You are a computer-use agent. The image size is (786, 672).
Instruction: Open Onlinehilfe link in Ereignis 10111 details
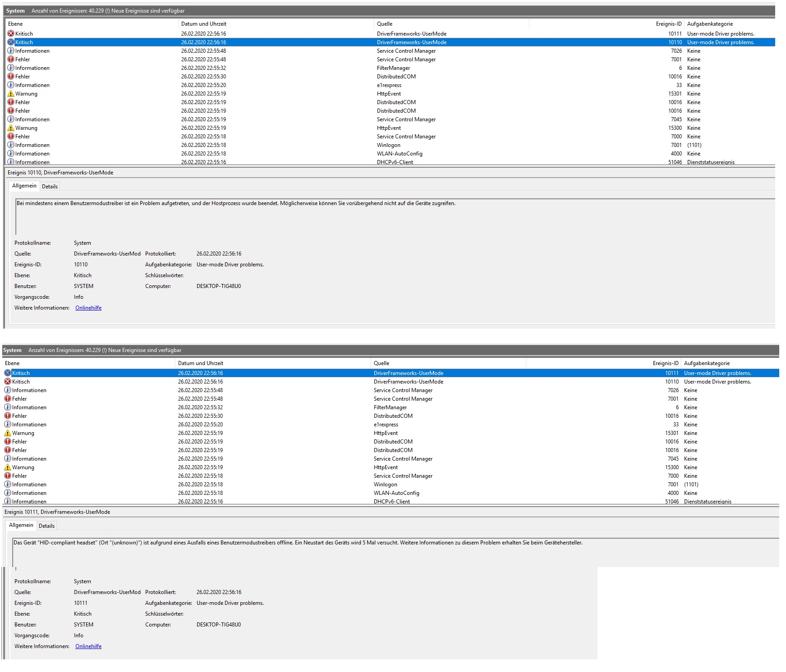pyautogui.click(x=88, y=646)
